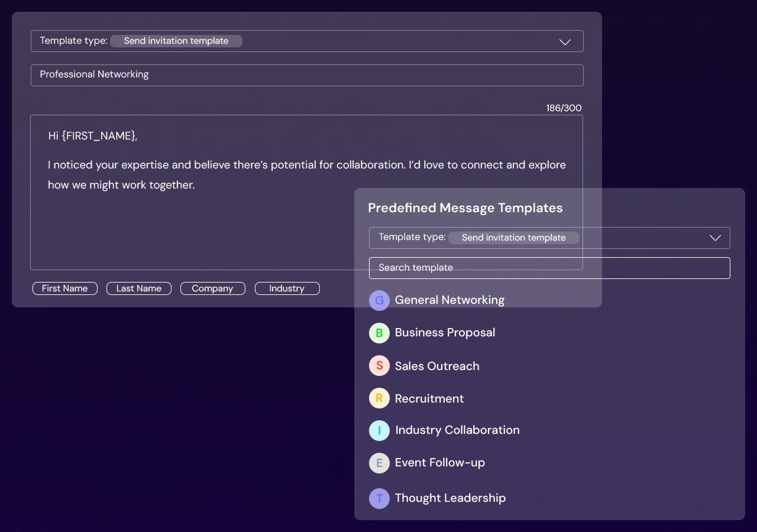Insert the First Name variable tag

(x=65, y=288)
